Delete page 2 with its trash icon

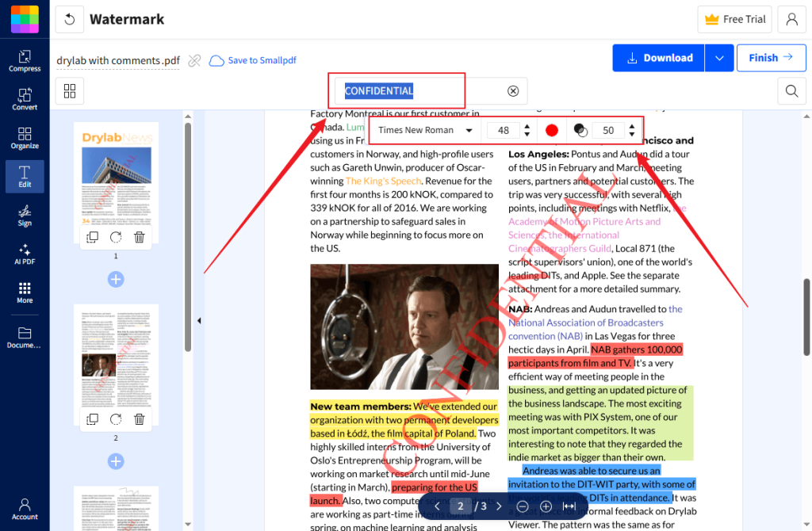[140, 420]
